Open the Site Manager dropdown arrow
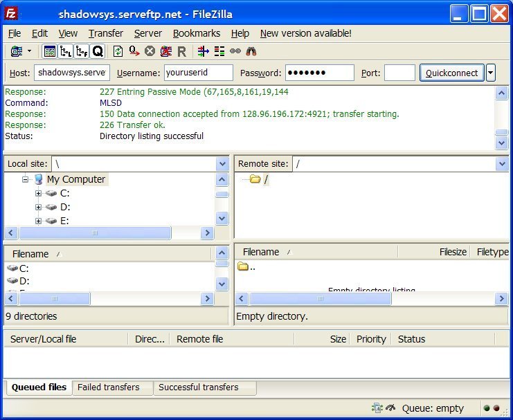 coord(30,51)
